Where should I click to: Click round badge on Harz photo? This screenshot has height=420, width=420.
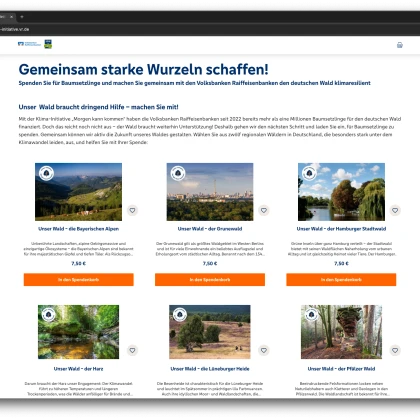tap(48, 314)
